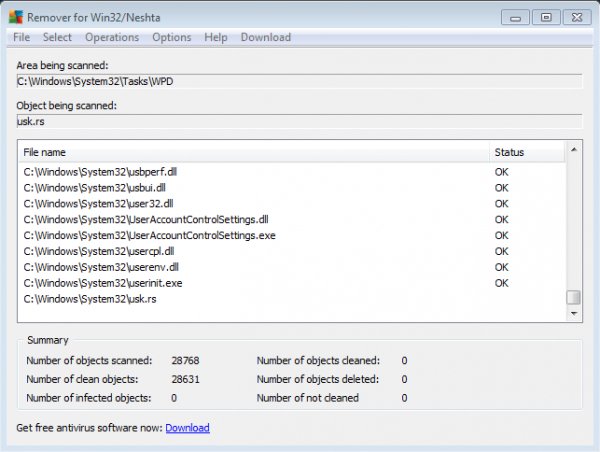Click the Number of not cleaned label

point(308,398)
